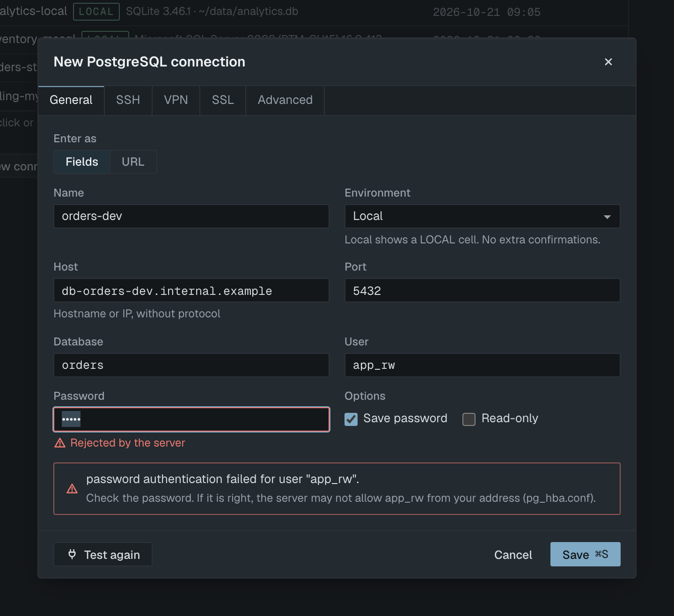Click the LOCAL badge in the background list

coord(96,12)
